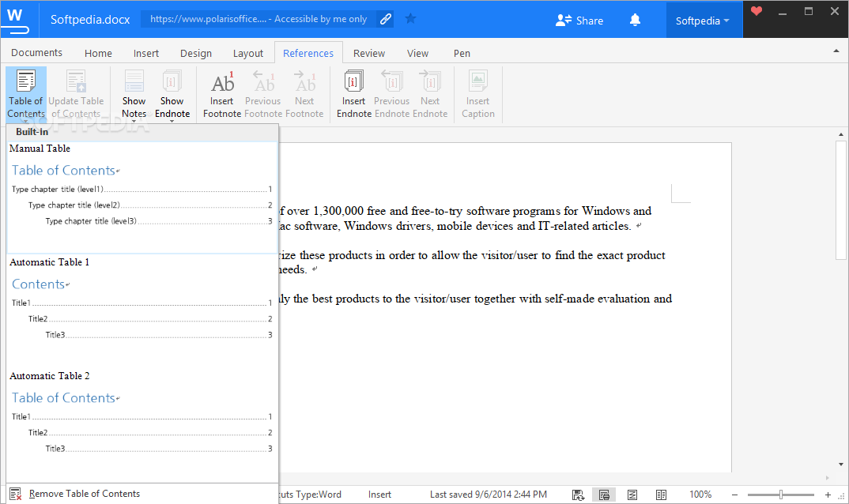Click the zoom in plus button
The width and height of the screenshot is (849, 504).
pos(828,495)
